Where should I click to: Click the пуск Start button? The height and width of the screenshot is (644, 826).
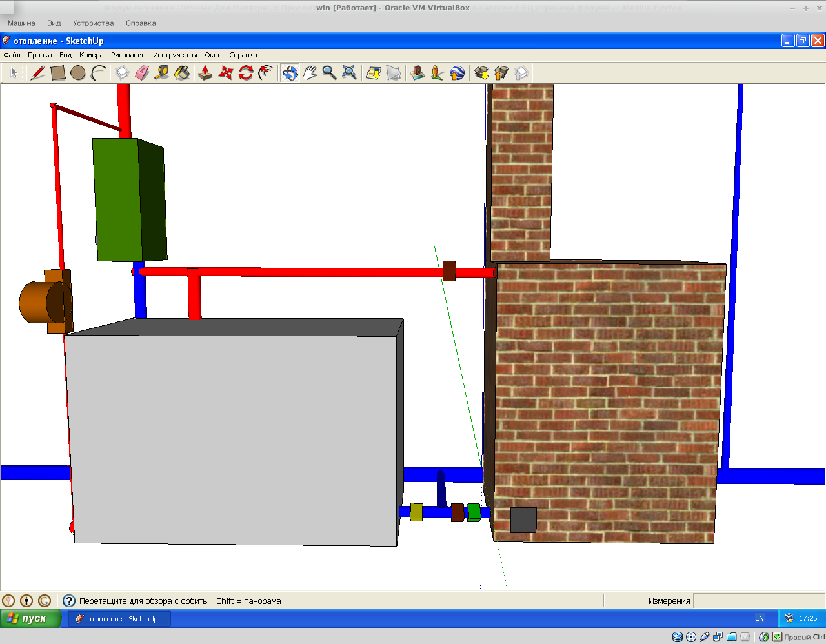pyautogui.click(x=30, y=618)
